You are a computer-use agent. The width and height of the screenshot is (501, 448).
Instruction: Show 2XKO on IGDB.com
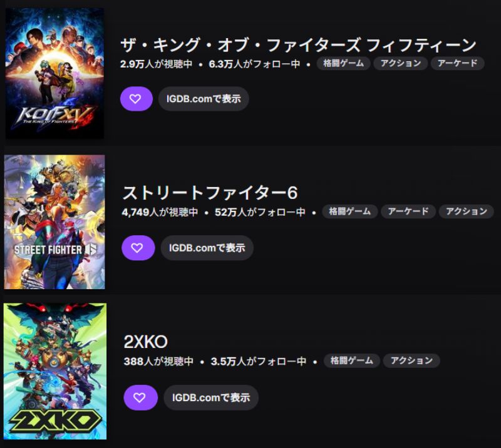(x=211, y=397)
